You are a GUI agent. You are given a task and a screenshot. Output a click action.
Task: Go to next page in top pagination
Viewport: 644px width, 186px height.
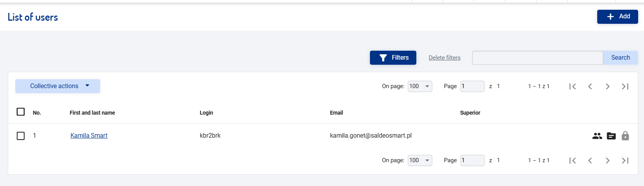click(x=608, y=87)
